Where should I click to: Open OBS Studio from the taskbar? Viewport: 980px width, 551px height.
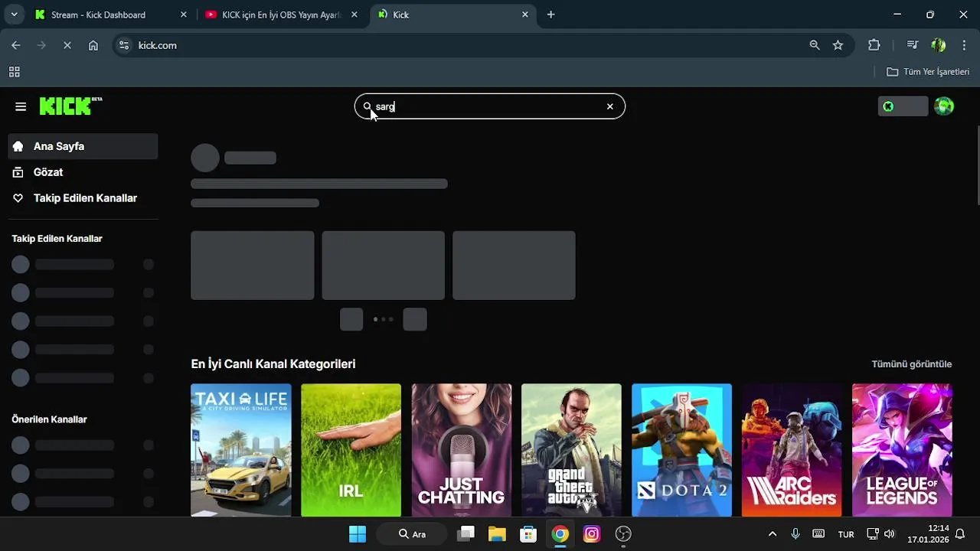coord(623,533)
